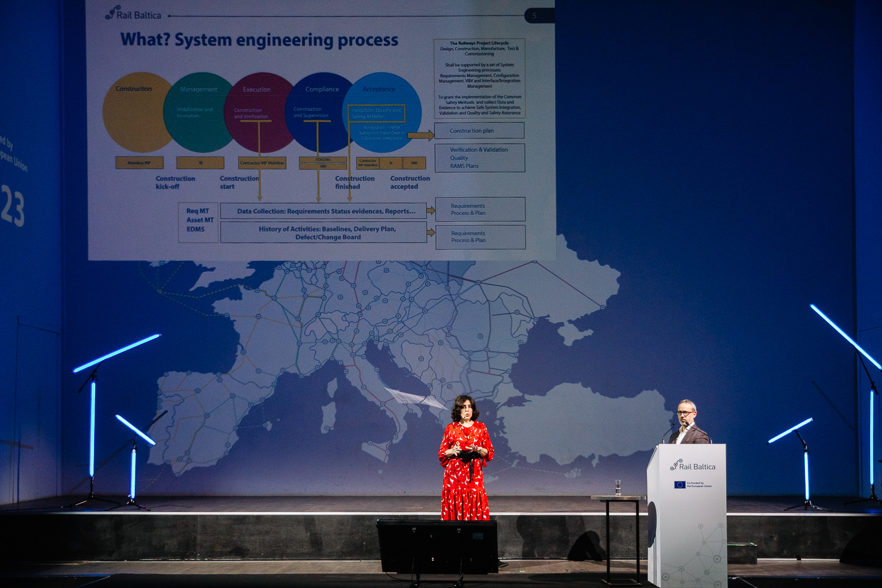
Task: Click the slide title 'What? System engineering process'
Action: pos(259,40)
